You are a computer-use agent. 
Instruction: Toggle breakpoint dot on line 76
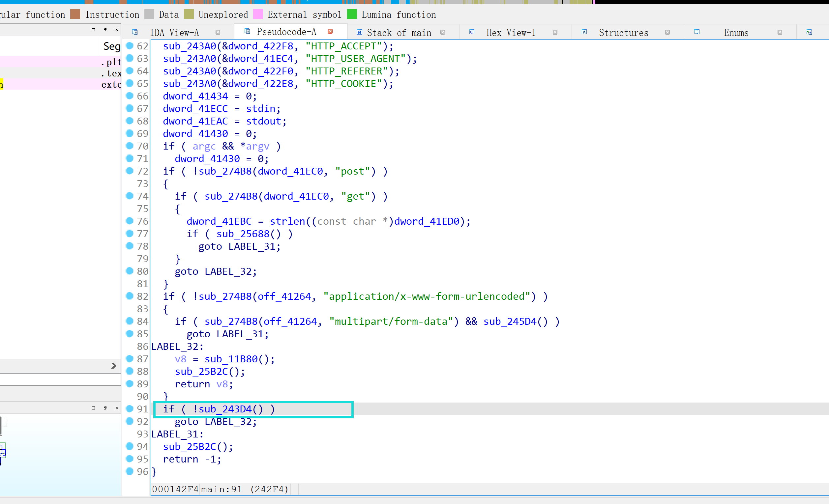[x=130, y=221]
